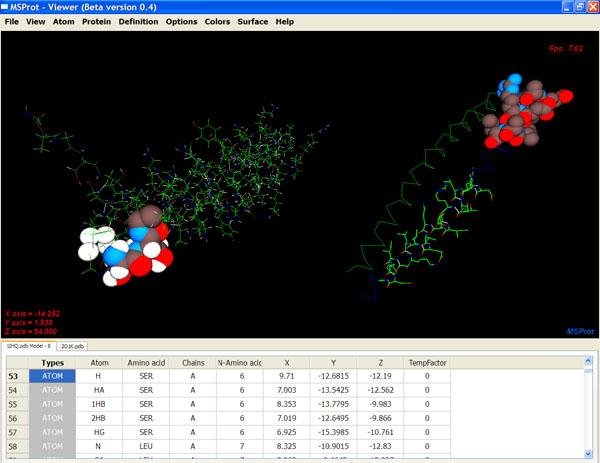Click X value '8.325'
600x463 pixels.
tap(287, 447)
